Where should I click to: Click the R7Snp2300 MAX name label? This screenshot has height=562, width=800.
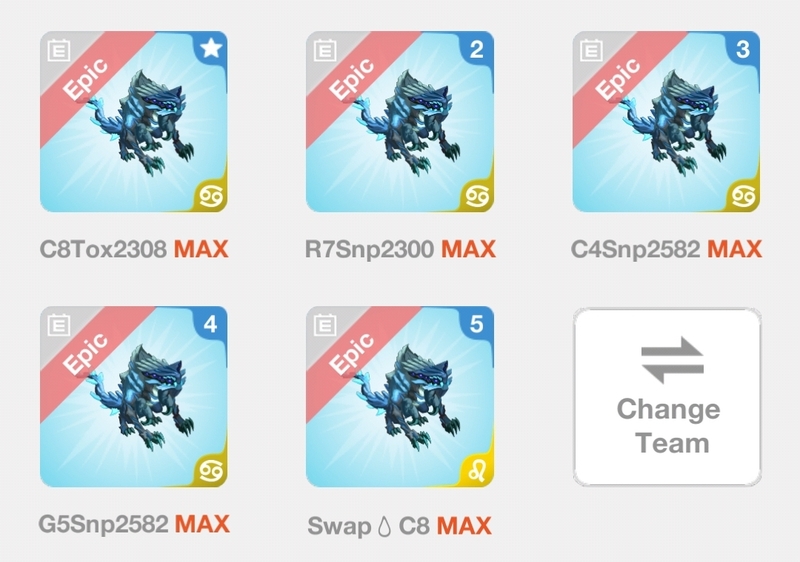(x=400, y=249)
